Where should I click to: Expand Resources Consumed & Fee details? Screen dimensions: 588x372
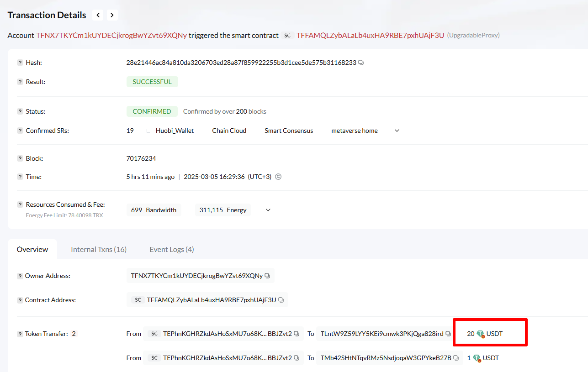click(268, 210)
